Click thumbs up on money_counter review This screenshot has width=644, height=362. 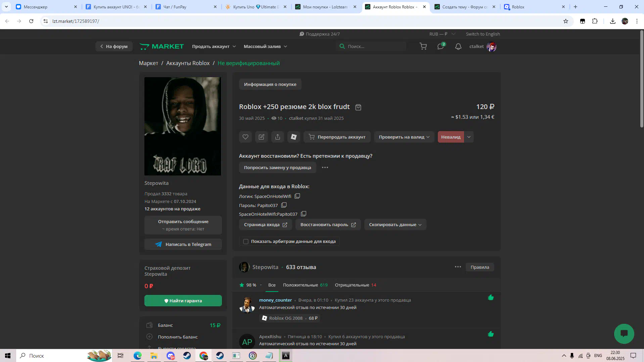491,298
